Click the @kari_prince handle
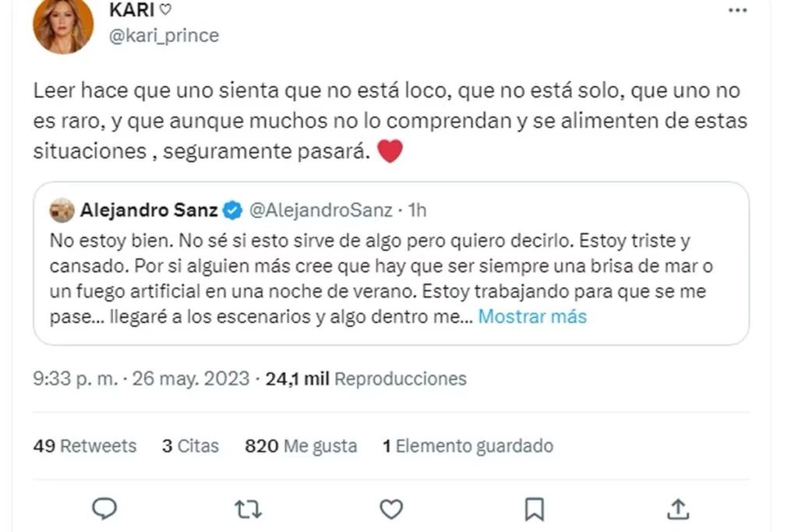The width and height of the screenshot is (798, 532). (164, 36)
